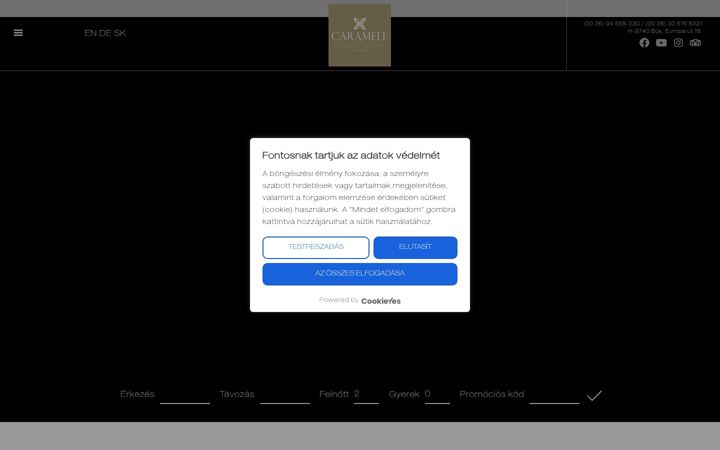Select the Érkezés date field
Screen dimensions: 720x450
(x=185, y=395)
